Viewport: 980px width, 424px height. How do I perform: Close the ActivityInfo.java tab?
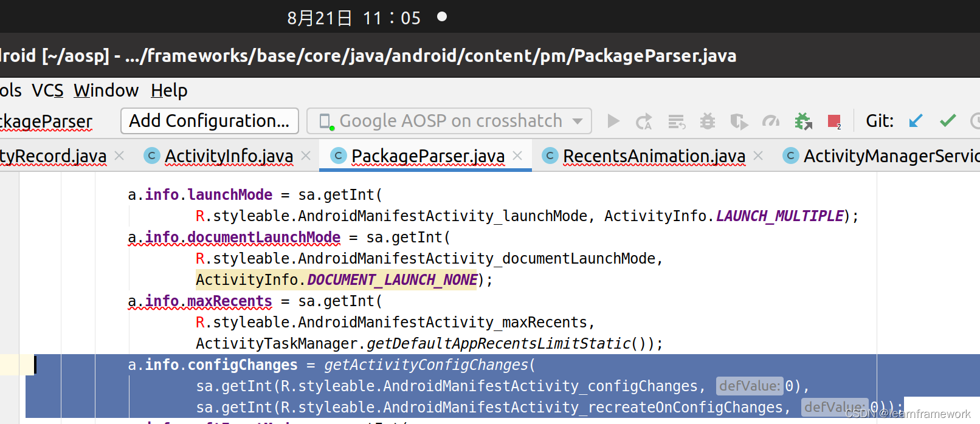tap(306, 156)
